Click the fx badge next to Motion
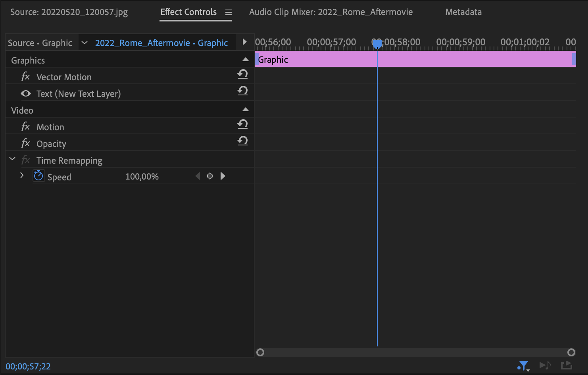Viewport: 588px width, 375px height. click(x=25, y=126)
